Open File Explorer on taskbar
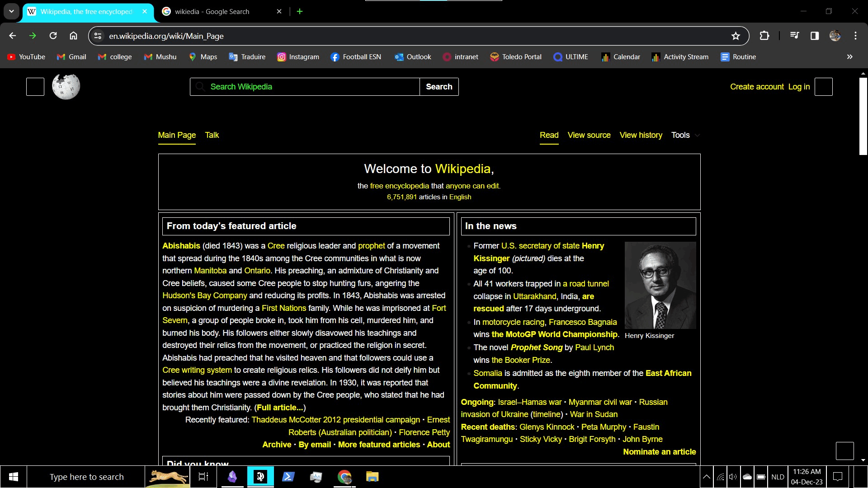Viewport: 868px width, 488px height. (x=372, y=477)
